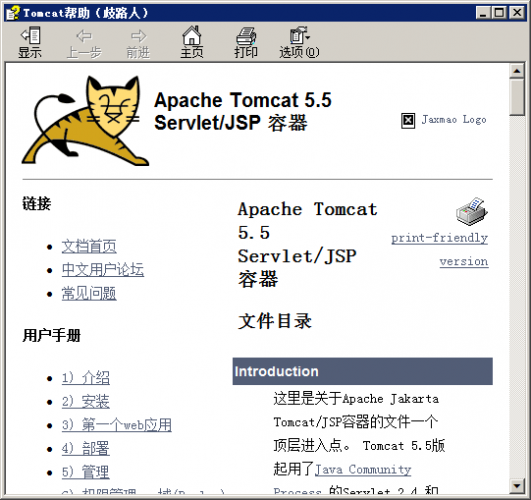Open the 常见问题 FAQ link
This screenshot has width=531, height=500.
click(89, 293)
